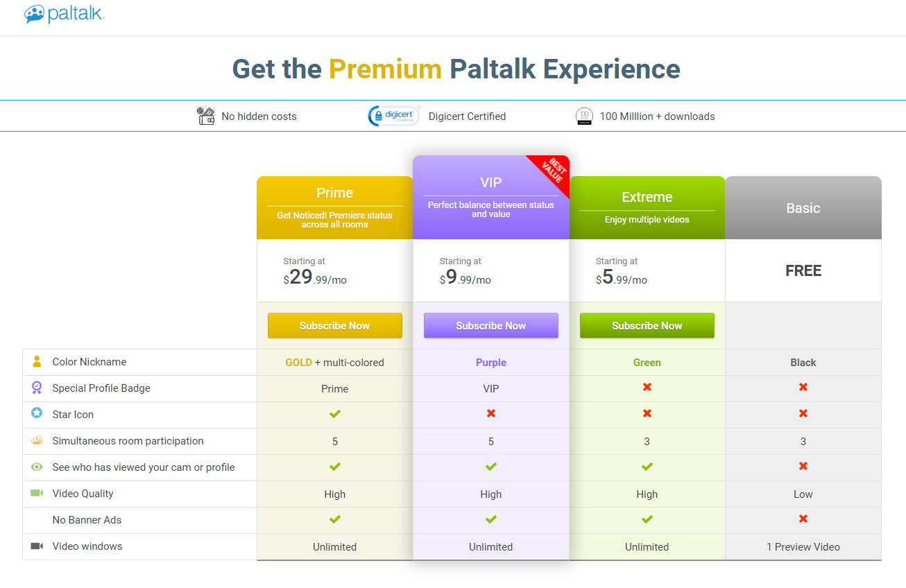The image size is (906, 588).
Task: Subscribe to the Extreme plan
Action: click(647, 326)
